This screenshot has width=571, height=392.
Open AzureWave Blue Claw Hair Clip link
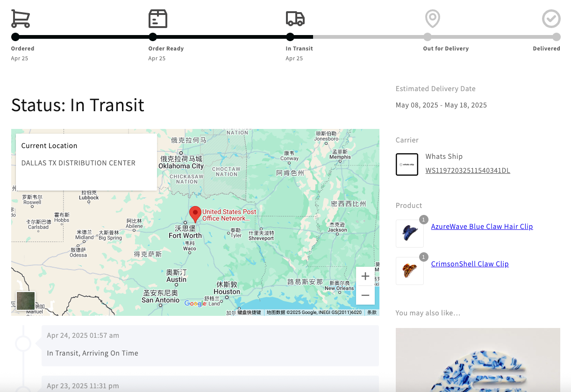(482, 227)
